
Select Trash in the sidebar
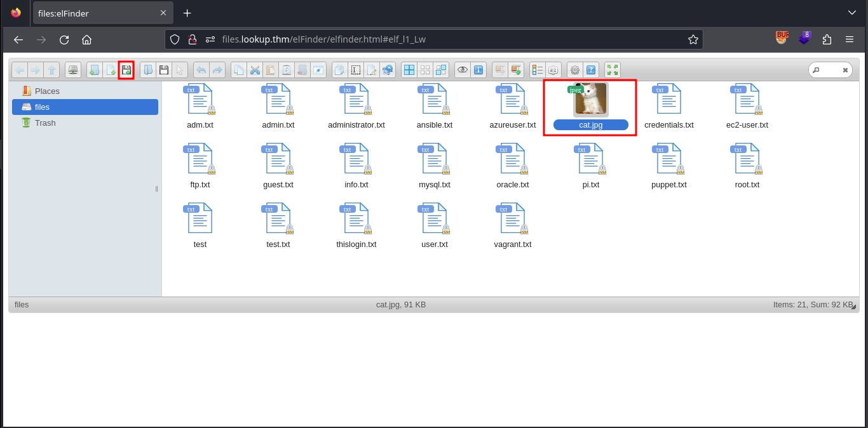point(45,123)
